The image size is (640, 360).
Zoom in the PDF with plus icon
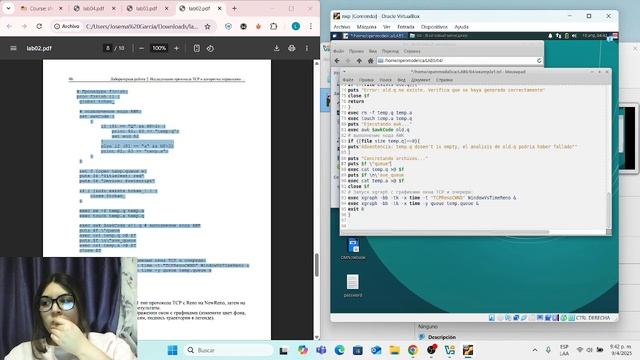coord(176,48)
